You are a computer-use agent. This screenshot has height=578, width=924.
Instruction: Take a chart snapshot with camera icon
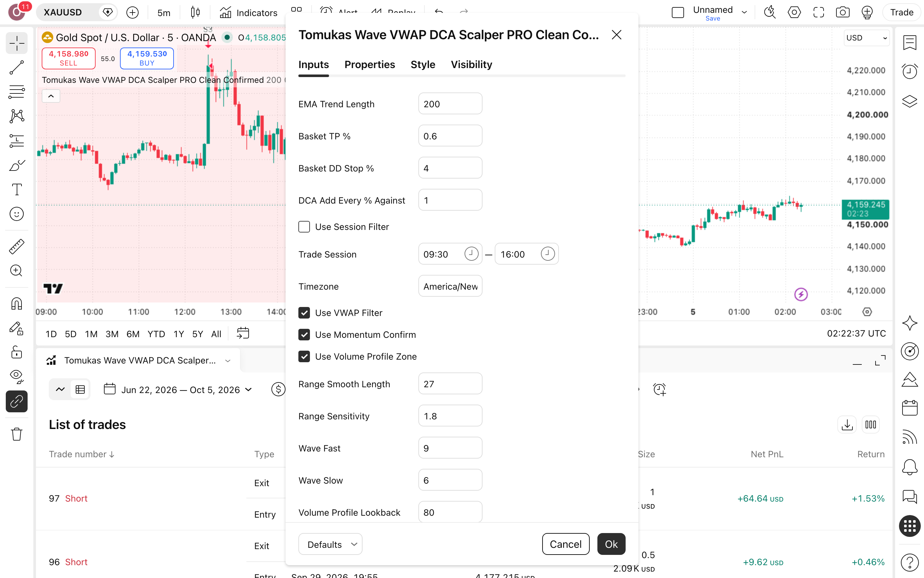(x=843, y=13)
